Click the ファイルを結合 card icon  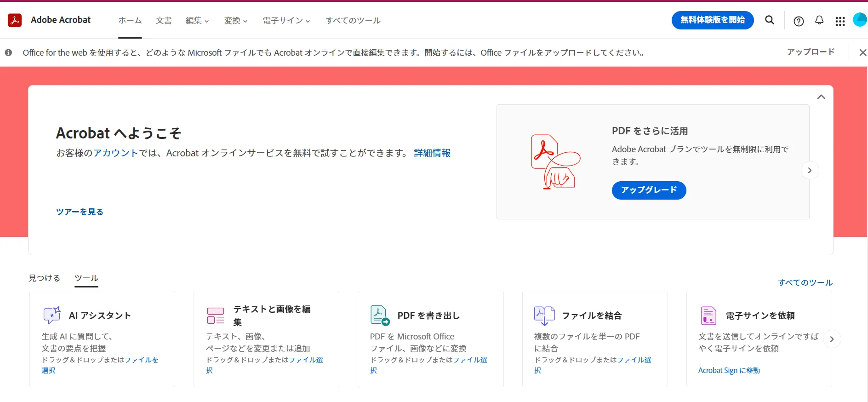pyautogui.click(x=544, y=316)
